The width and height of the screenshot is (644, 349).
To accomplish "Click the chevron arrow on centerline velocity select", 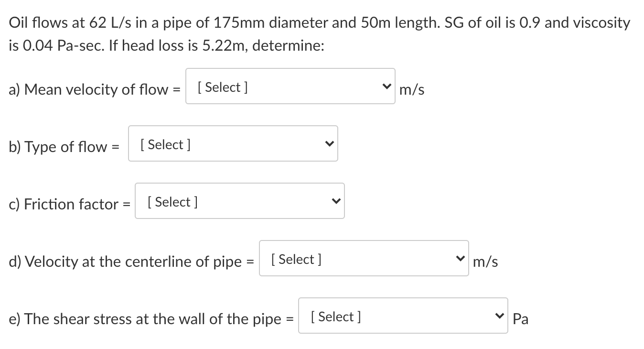I will [x=460, y=259].
